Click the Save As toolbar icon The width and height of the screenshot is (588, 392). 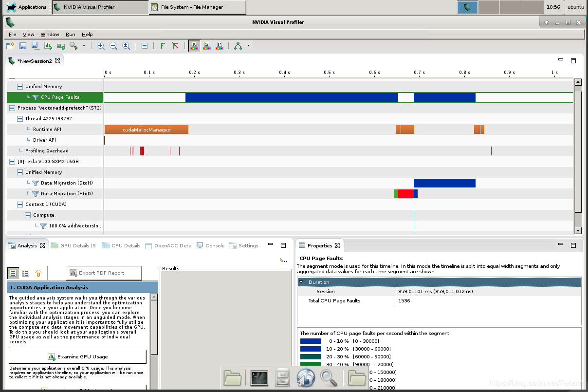(35, 46)
